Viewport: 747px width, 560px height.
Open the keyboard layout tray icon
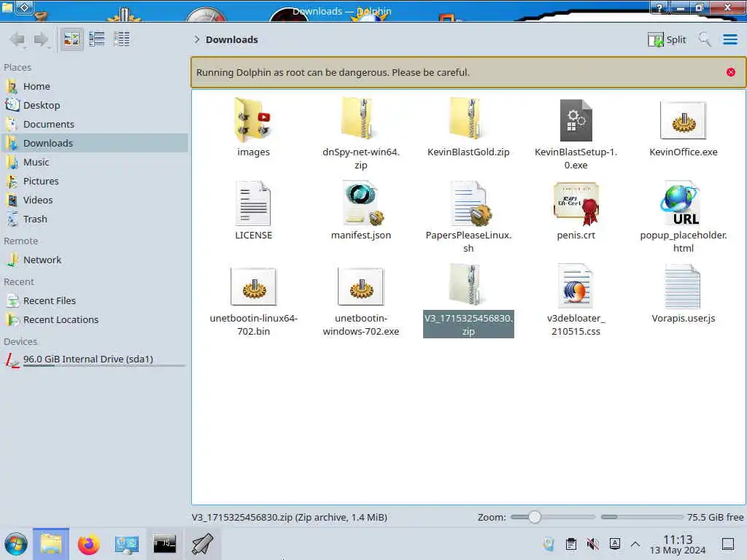pyautogui.click(x=614, y=543)
